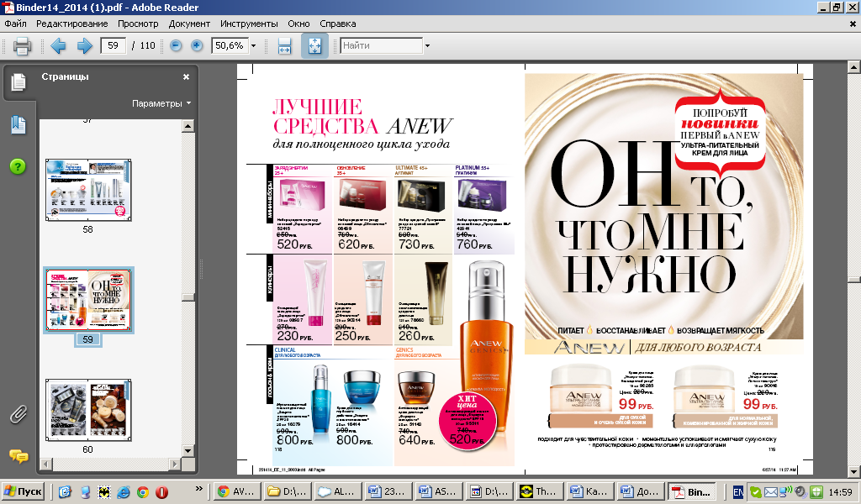Click thumbnails horizontal scroll right arrow

point(175,464)
